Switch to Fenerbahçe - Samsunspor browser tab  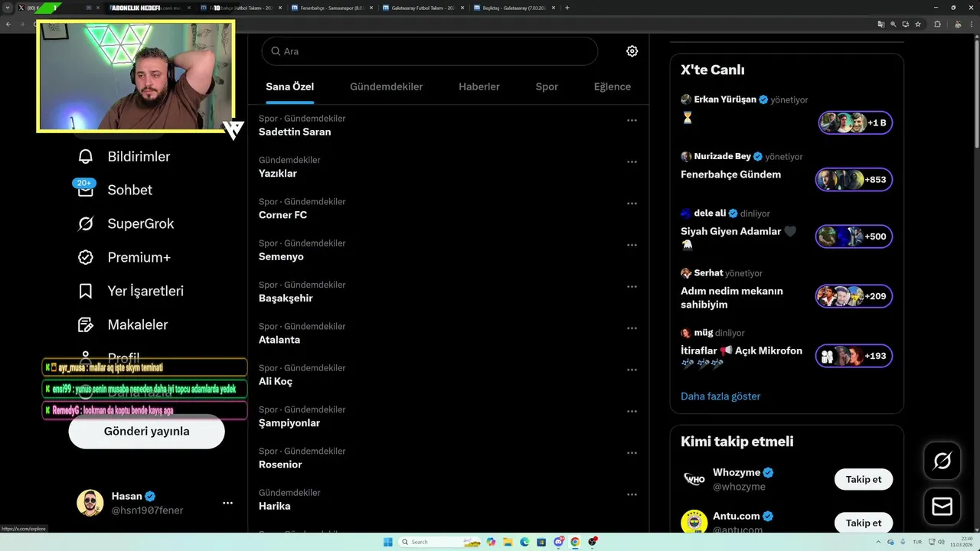click(332, 8)
